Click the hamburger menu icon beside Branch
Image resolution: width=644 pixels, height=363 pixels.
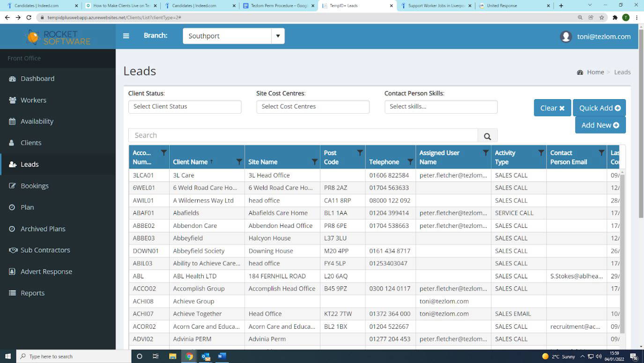[x=126, y=36]
